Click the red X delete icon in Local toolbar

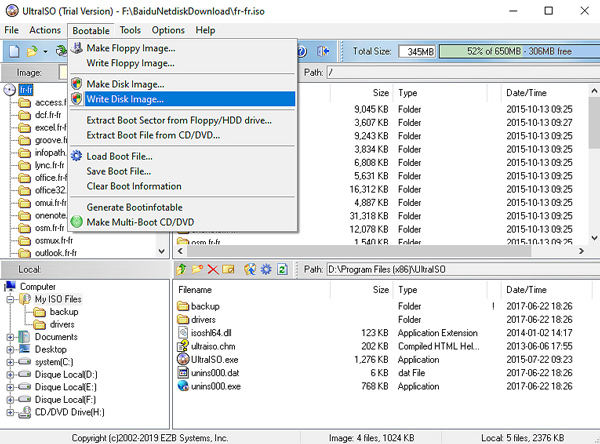click(x=215, y=269)
